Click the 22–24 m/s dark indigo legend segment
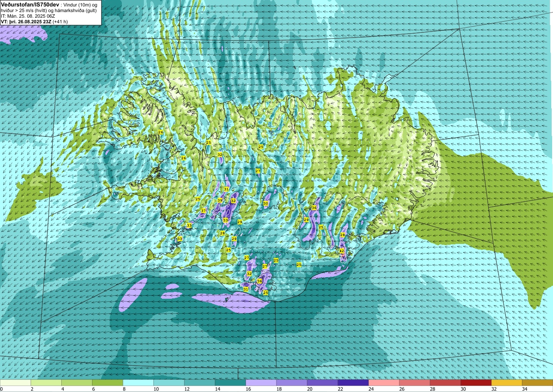Screen dimensions: 553x392 tap(353, 383)
